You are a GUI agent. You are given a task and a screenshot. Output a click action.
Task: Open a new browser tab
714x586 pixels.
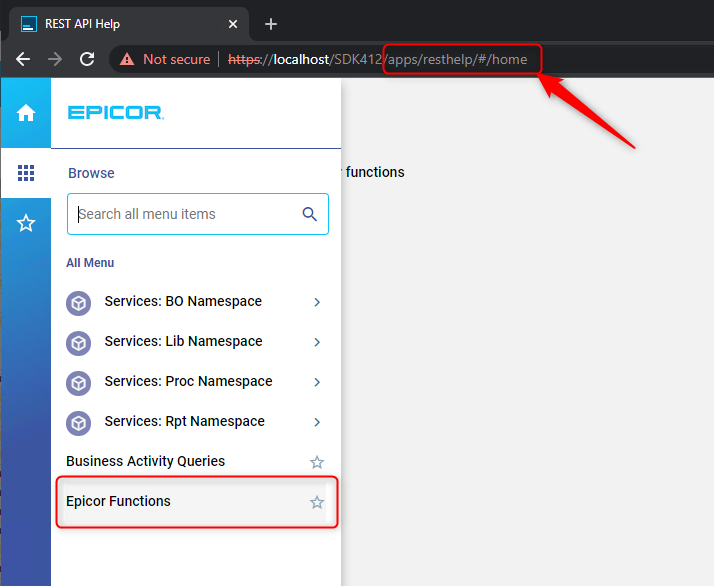tap(271, 24)
